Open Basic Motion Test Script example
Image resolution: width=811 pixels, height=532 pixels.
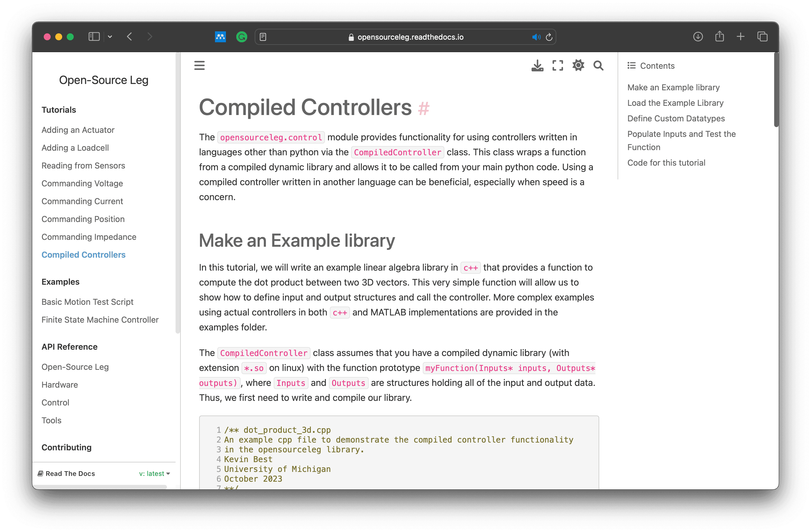tap(87, 302)
